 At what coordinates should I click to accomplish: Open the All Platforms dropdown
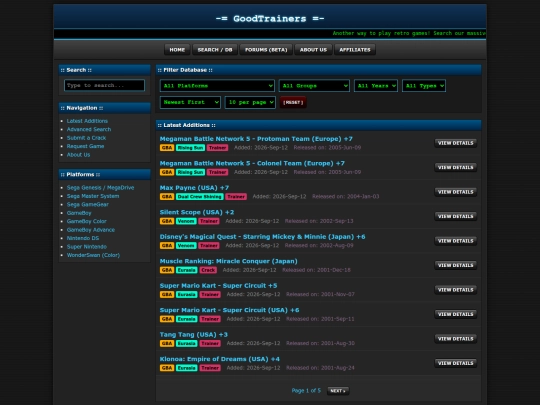tap(217, 86)
